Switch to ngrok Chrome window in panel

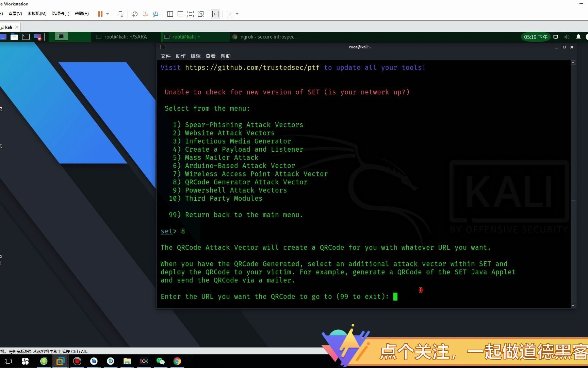265,37
